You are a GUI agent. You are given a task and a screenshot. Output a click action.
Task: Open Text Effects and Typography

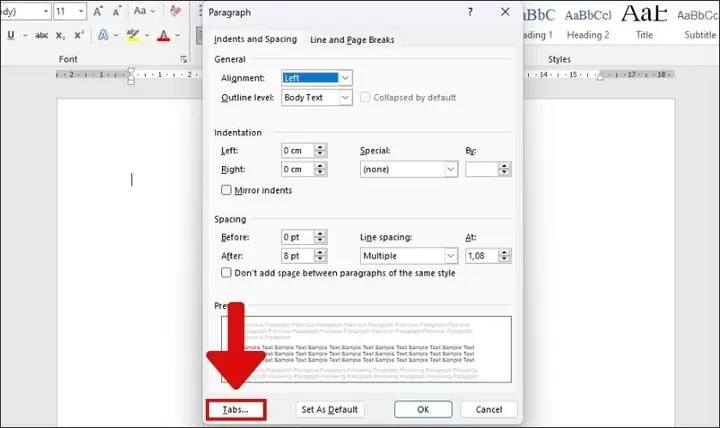103,35
